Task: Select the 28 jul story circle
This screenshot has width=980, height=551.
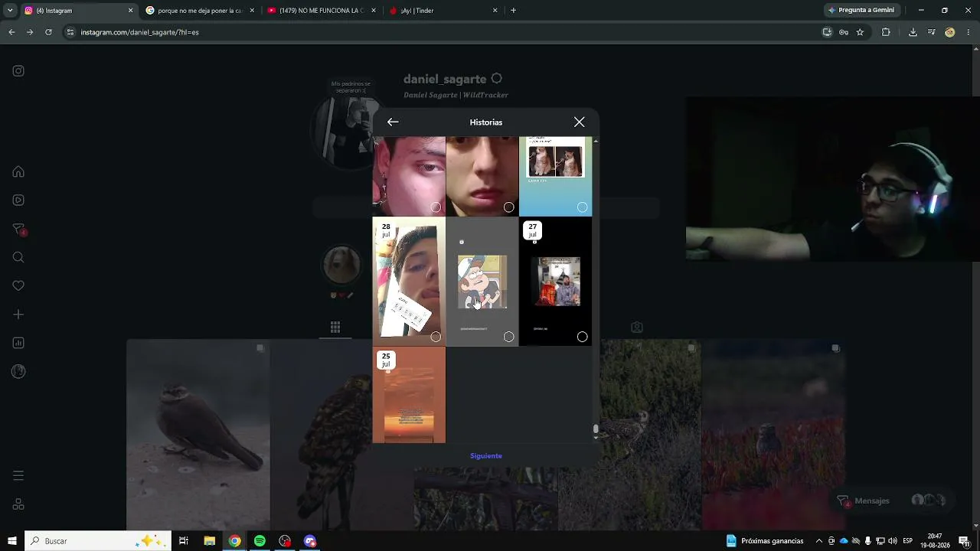Action: point(436,337)
